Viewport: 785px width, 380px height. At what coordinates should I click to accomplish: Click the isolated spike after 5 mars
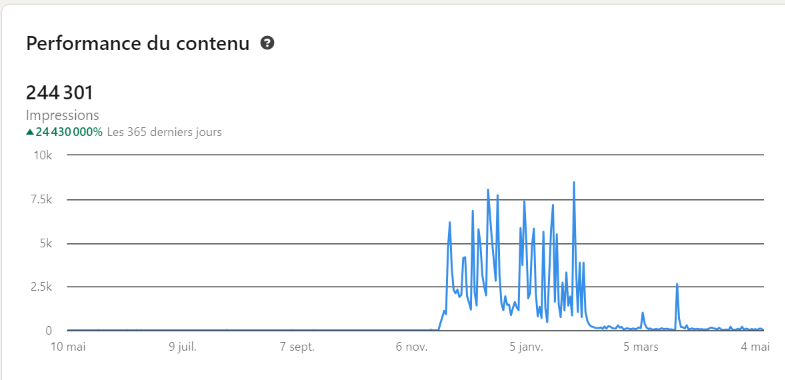point(677,284)
